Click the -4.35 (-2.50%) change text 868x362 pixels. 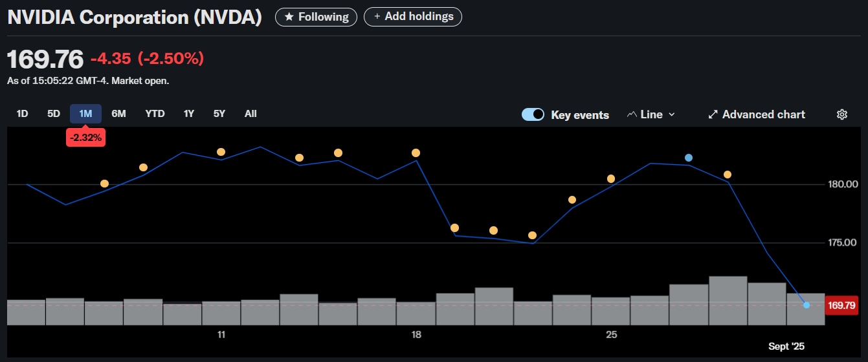[147, 59]
